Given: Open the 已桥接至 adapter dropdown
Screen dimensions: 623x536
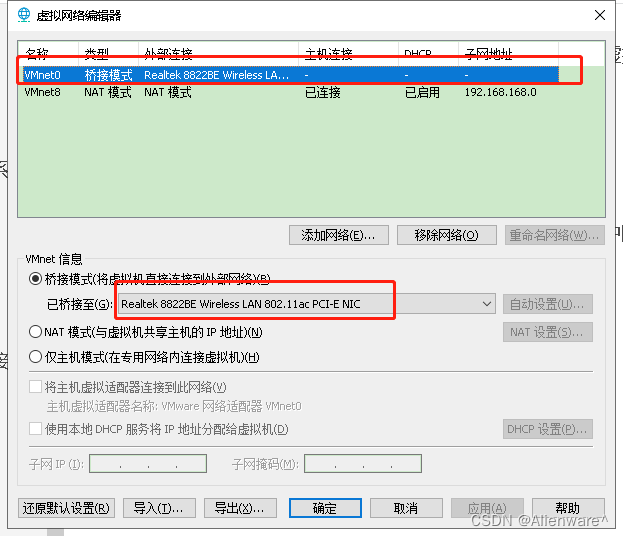Looking at the screenshot, I should (x=307, y=304).
